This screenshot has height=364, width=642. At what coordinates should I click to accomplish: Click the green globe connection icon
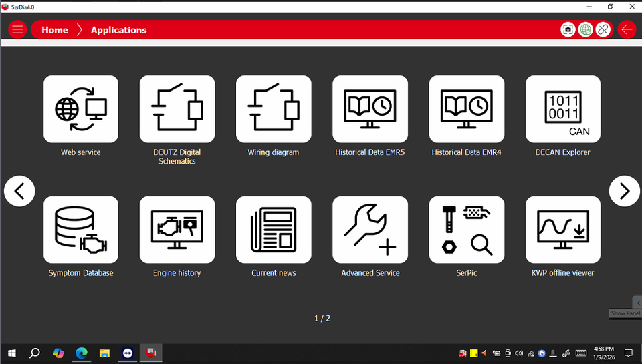point(586,29)
